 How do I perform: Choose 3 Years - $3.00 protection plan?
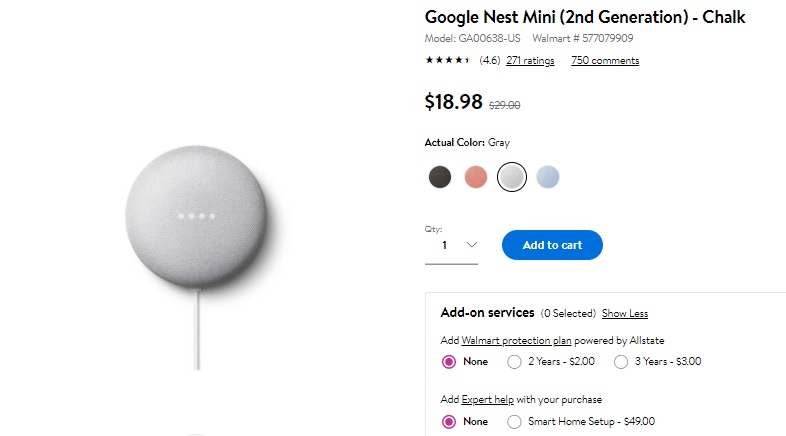pyautogui.click(x=621, y=361)
